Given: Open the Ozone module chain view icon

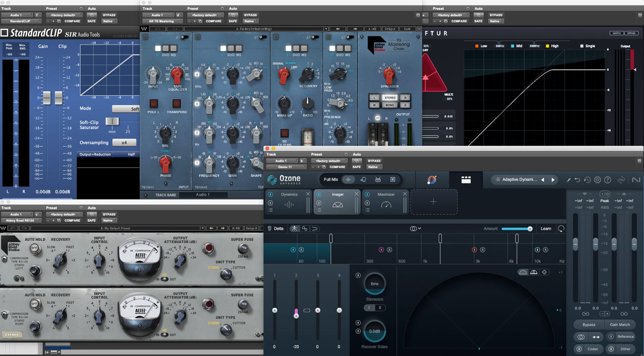Looking at the screenshot, I should coord(466,180).
